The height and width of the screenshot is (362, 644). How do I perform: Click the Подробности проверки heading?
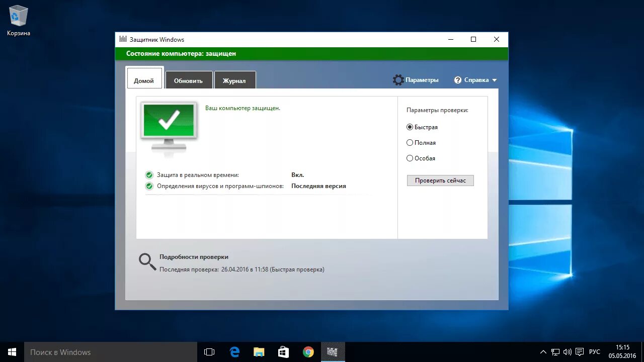[194, 257]
